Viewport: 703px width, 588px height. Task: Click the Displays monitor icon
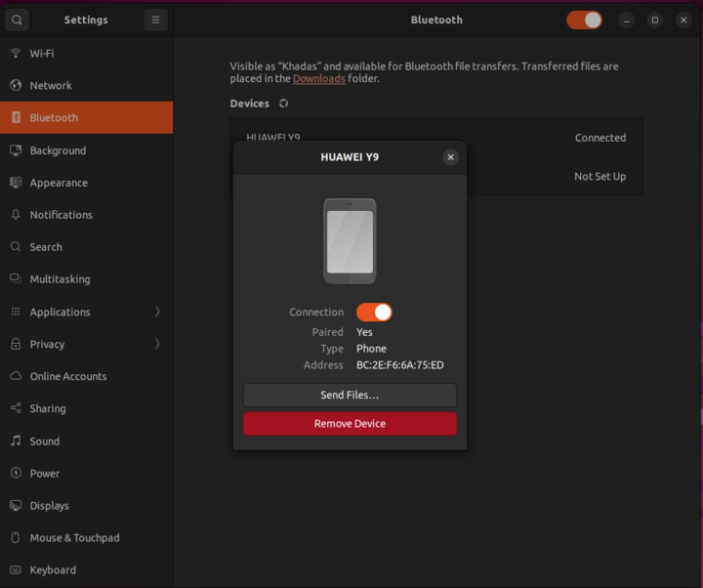[x=16, y=506]
